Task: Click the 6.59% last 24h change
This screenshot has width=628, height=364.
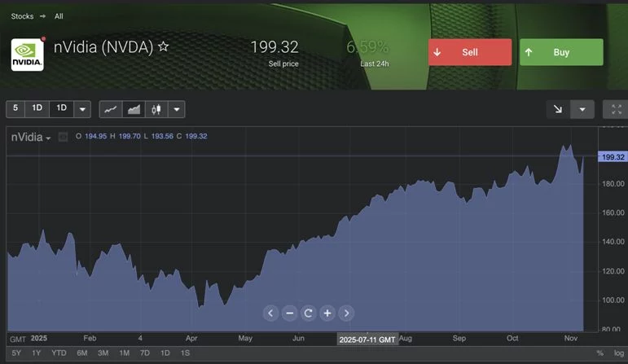Action: [367, 47]
